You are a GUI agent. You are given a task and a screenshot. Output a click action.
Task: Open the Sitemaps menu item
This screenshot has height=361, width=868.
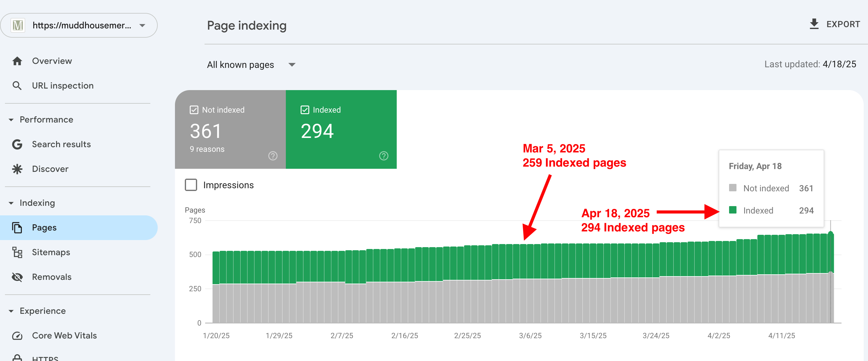tap(51, 252)
